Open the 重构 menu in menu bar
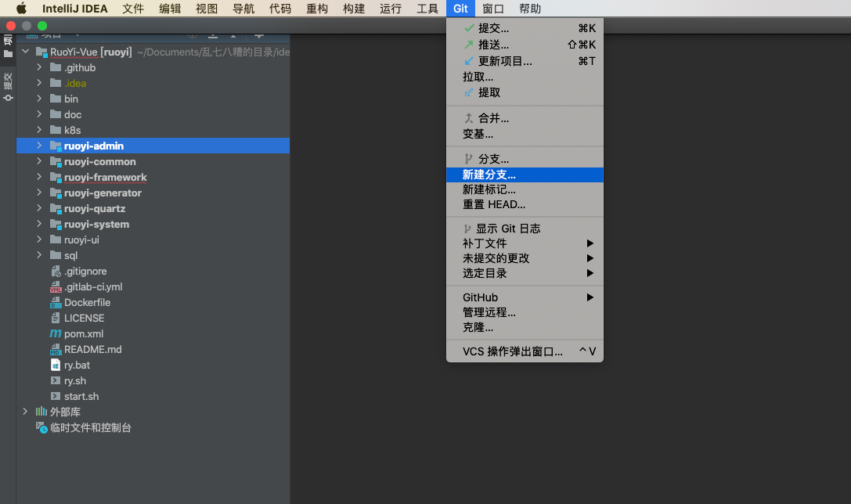851x504 pixels. click(317, 9)
